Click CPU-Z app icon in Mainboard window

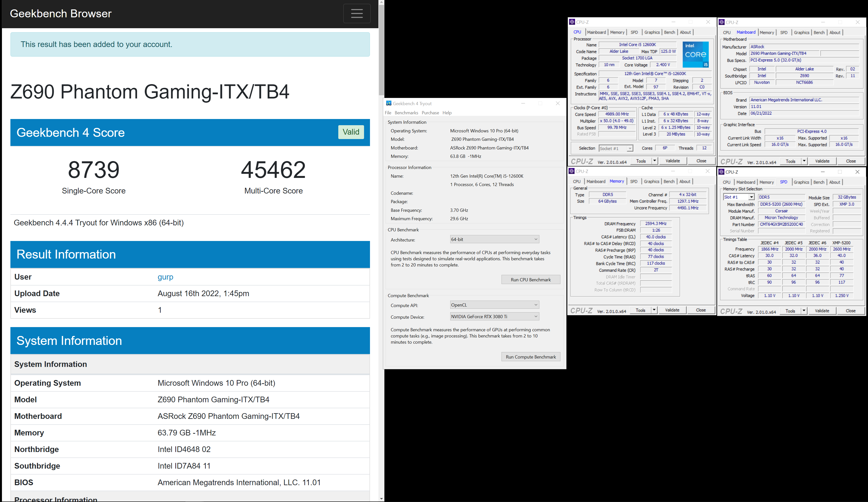point(722,22)
